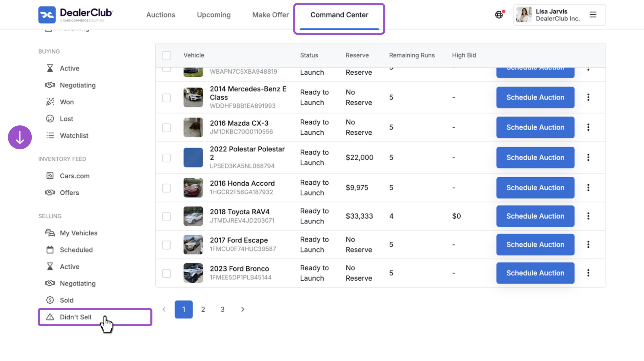The height and width of the screenshot is (361, 644).
Task: Open options menu for 2016 Honda Accord
Action: pos(588,188)
